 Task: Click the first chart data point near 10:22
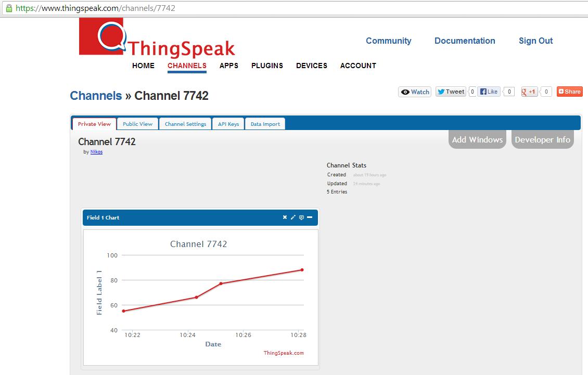pos(124,311)
